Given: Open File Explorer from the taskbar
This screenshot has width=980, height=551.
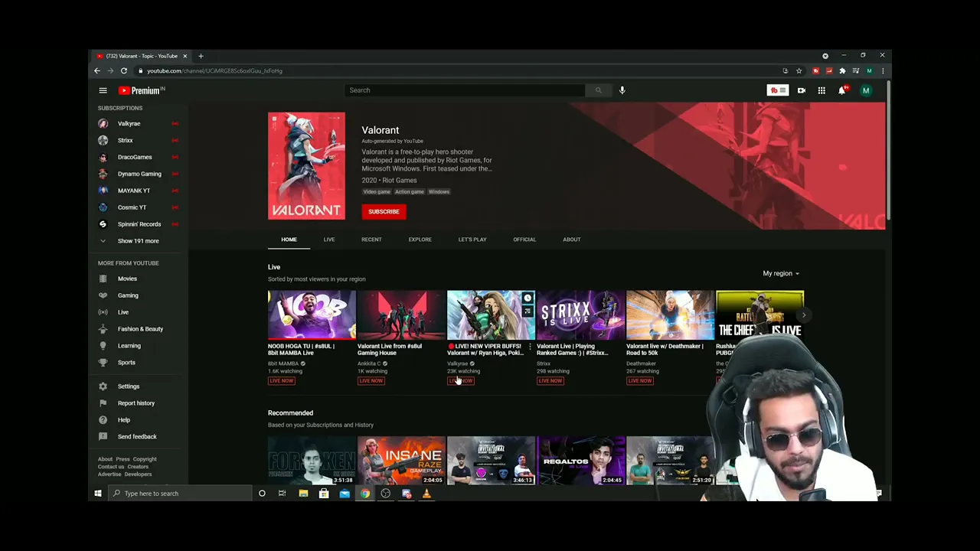Looking at the screenshot, I should (303, 494).
